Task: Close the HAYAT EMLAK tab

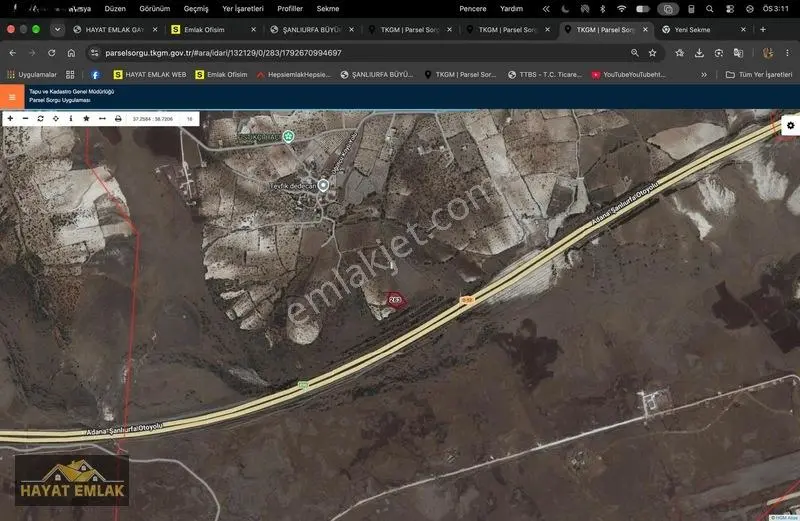Action: point(155,30)
